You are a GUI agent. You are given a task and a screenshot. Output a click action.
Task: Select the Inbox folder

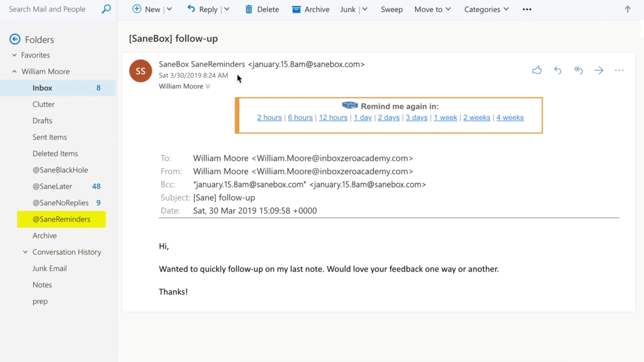point(58,88)
